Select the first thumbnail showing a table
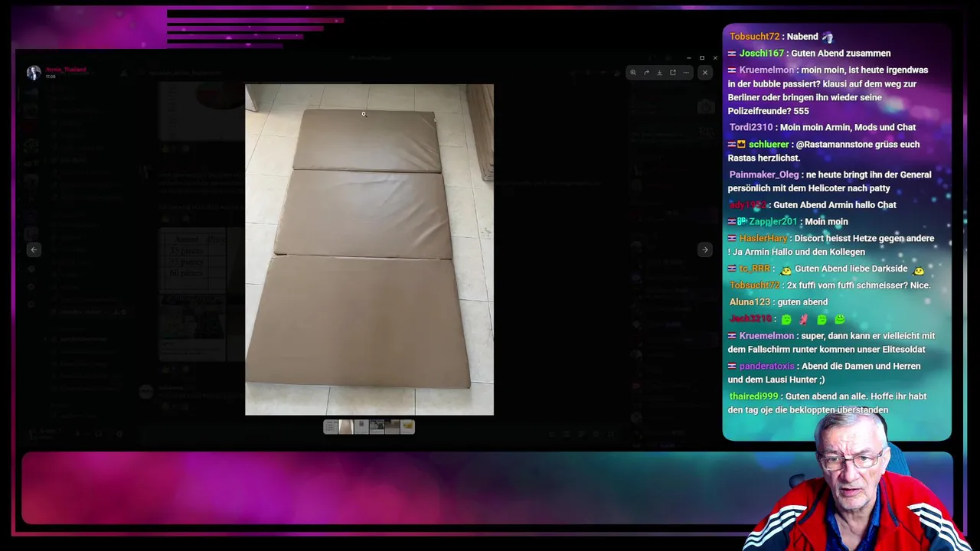This screenshot has width=980, height=551. (331, 427)
